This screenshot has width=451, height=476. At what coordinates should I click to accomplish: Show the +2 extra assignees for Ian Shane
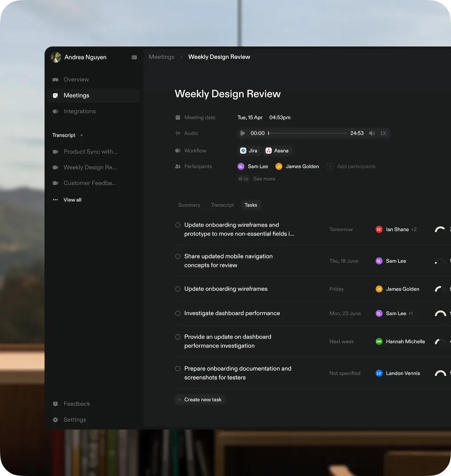[414, 230]
